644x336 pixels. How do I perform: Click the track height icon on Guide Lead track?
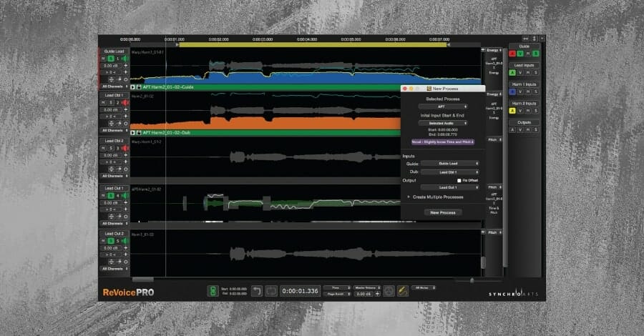click(112, 79)
